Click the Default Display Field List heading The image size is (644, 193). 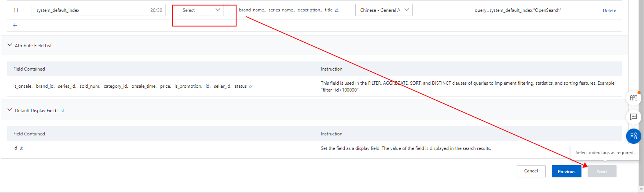[39, 110]
